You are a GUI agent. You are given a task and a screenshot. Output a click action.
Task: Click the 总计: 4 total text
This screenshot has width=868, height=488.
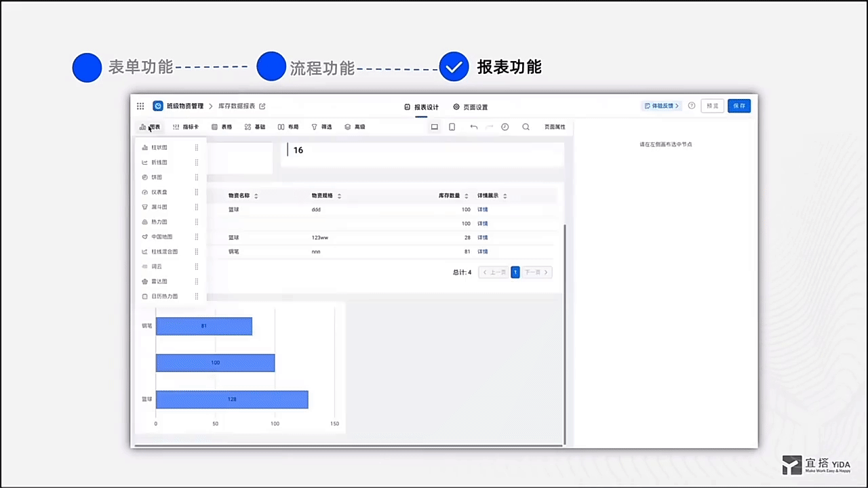pyautogui.click(x=462, y=272)
